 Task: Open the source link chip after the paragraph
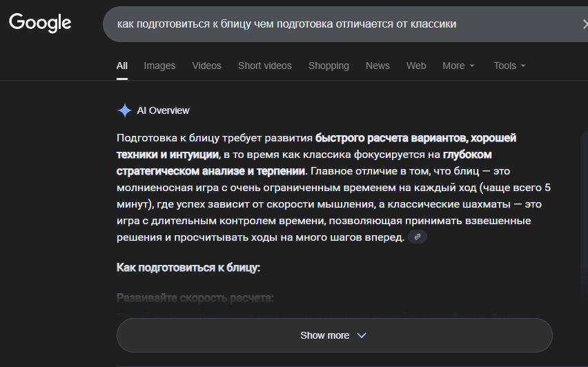coord(417,237)
